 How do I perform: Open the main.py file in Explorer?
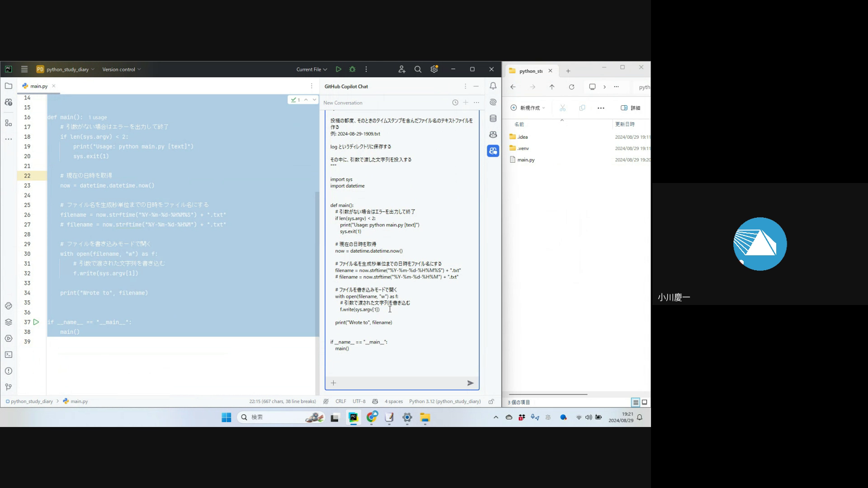point(526,160)
